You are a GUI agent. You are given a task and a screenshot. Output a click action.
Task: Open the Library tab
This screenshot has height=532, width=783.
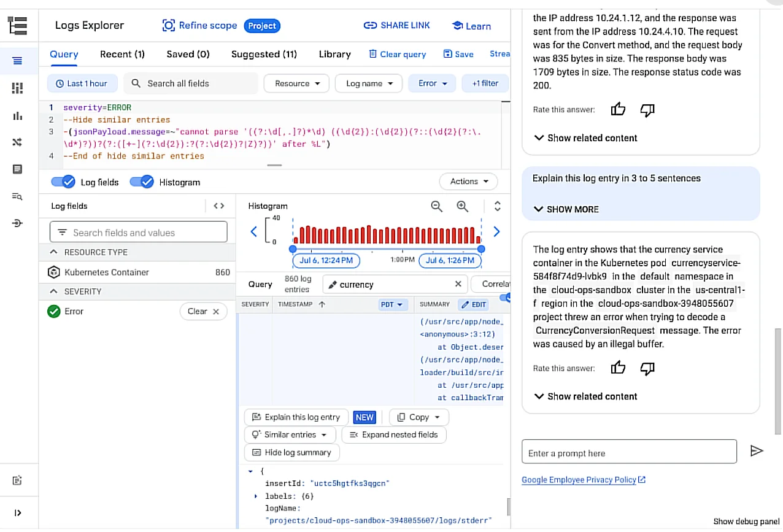tap(334, 54)
